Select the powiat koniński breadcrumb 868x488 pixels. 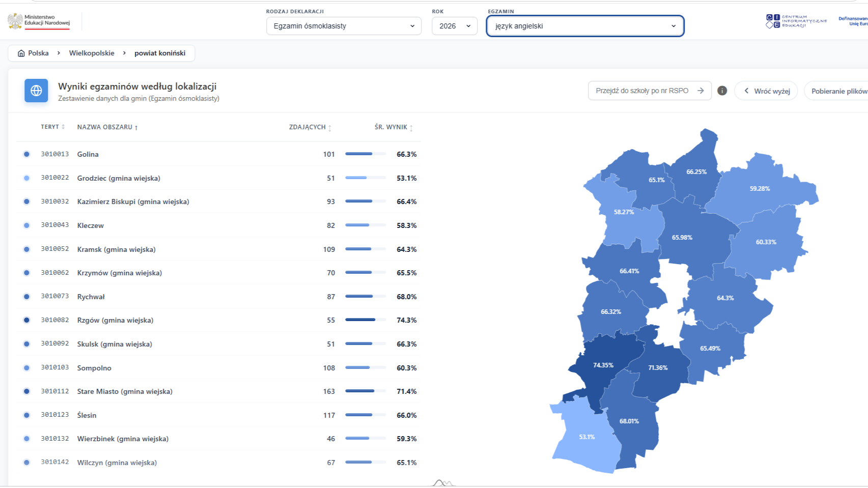click(160, 53)
